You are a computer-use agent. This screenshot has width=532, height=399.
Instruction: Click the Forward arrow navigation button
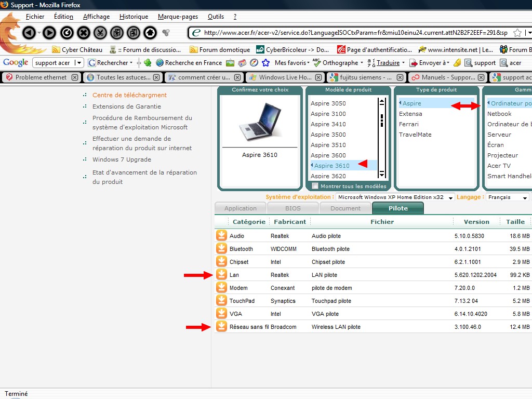(49, 33)
